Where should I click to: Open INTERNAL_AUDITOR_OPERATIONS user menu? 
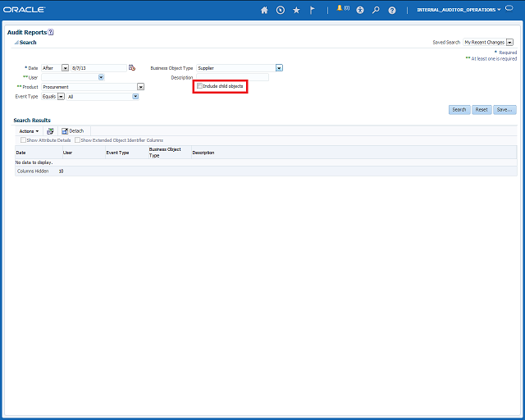point(459,10)
